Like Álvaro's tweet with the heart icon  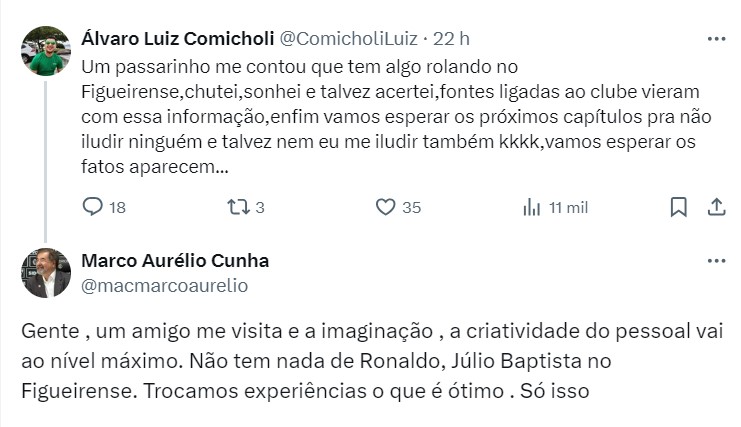tap(385, 207)
